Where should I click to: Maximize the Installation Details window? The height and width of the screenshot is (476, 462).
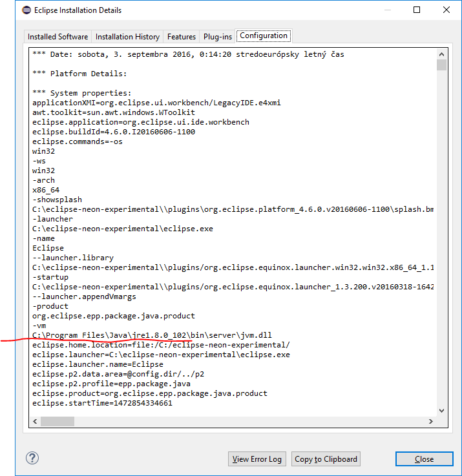417,10
